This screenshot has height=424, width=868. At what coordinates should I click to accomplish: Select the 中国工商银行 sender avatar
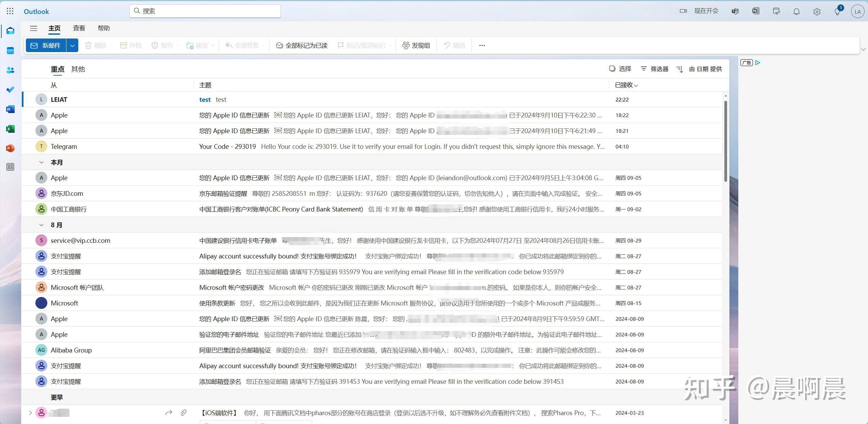(x=41, y=209)
